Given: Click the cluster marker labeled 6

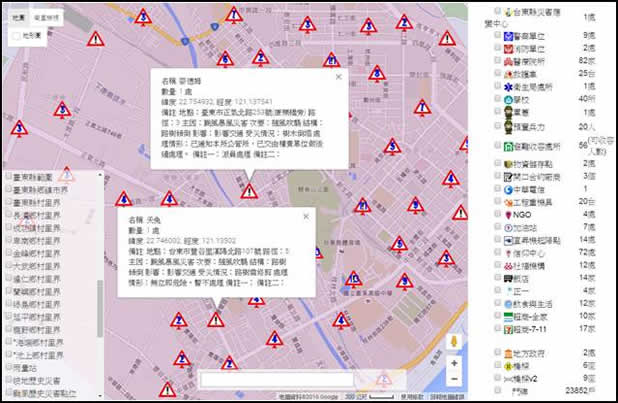Looking at the screenshot, I should click(225, 59).
